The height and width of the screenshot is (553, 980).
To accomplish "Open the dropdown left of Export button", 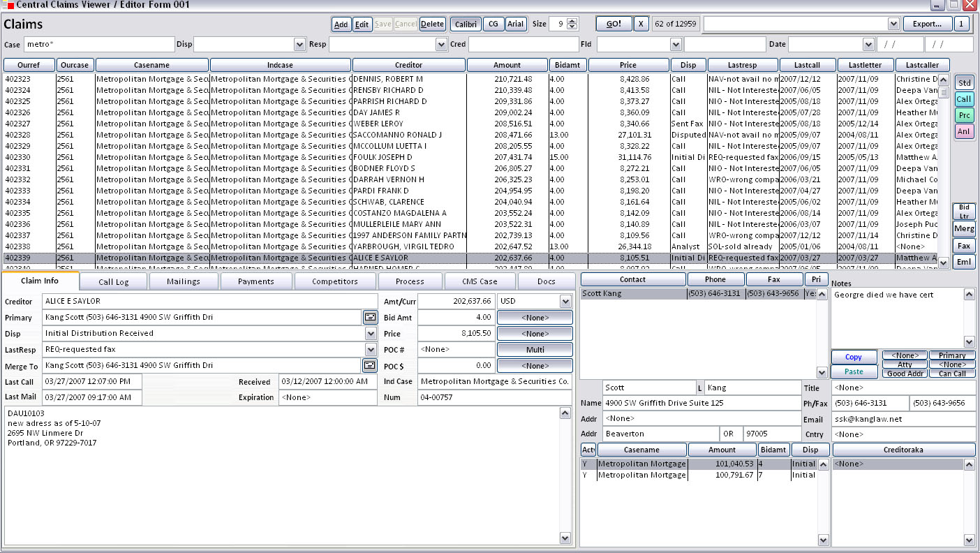I will (x=893, y=24).
